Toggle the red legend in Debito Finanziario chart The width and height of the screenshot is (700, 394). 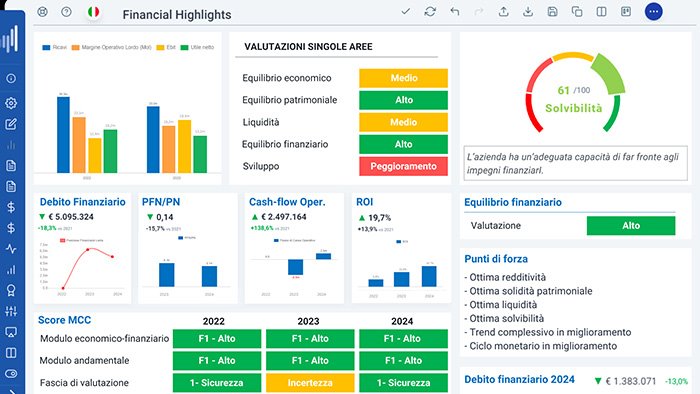click(82, 241)
